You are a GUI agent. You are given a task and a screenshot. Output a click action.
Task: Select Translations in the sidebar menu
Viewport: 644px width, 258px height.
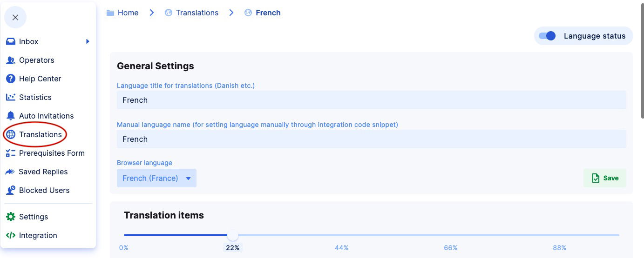coord(40,134)
